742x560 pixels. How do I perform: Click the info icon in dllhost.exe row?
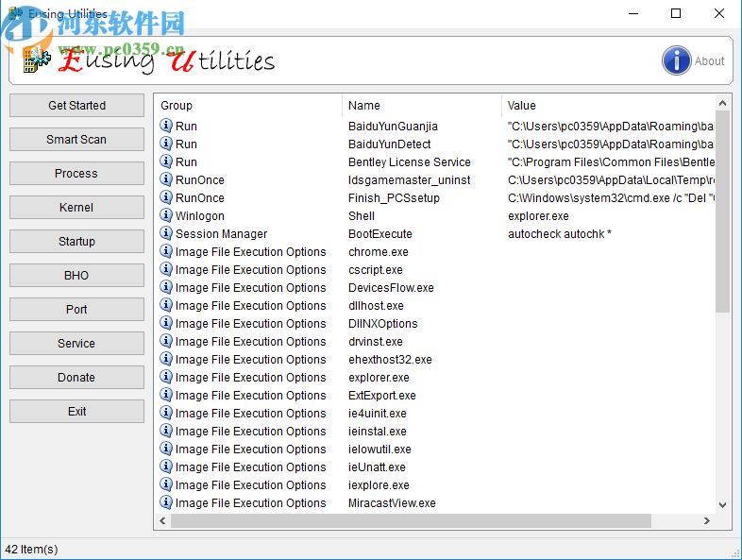tap(165, 305)
